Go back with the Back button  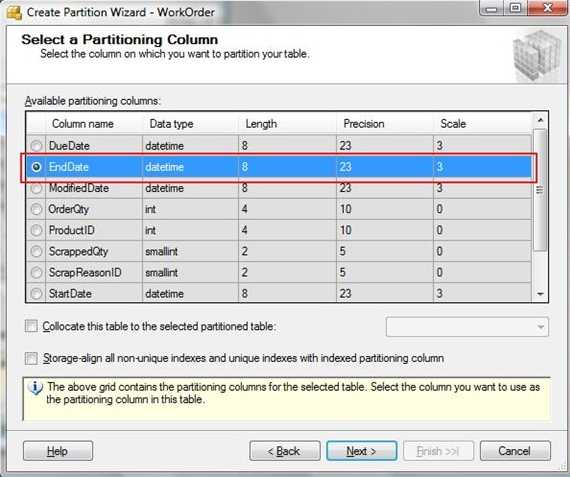285,451
